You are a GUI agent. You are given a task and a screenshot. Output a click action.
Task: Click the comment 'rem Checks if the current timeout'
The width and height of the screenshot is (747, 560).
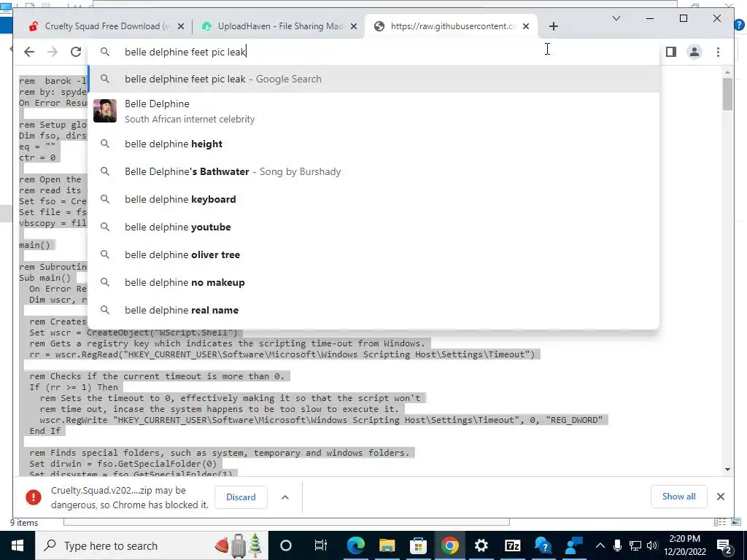[x=157, y=376]
